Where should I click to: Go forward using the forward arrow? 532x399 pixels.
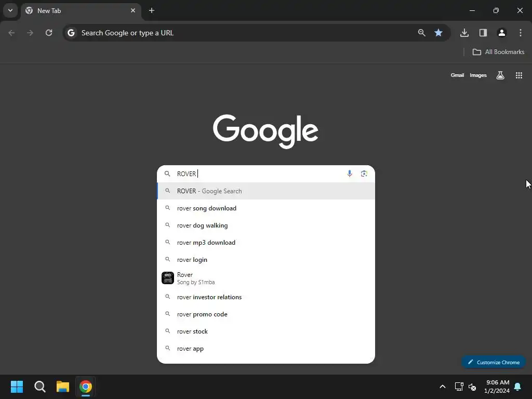30,33
